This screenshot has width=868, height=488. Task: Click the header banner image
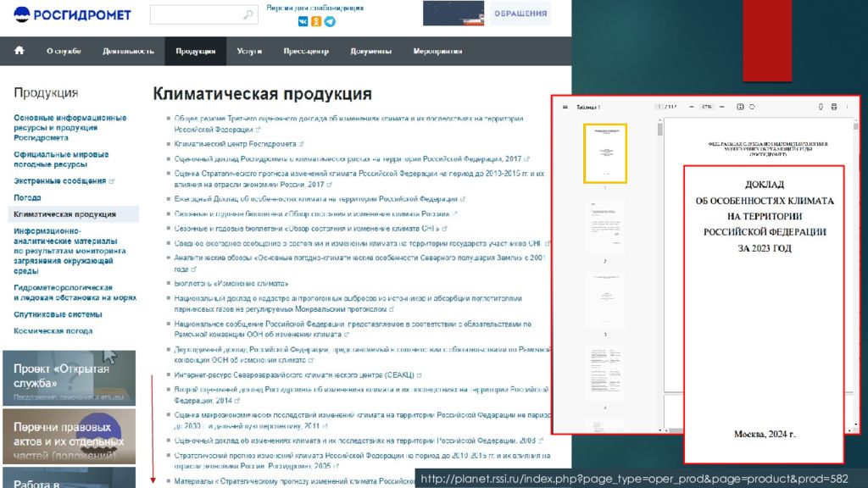tap(453, 14)
